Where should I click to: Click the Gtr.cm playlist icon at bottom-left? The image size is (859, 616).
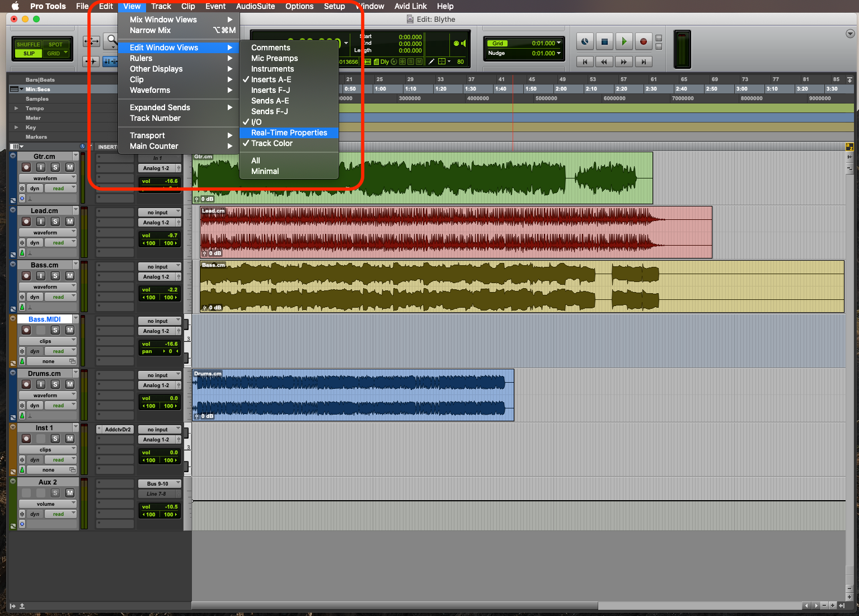pyautogui.click(x=13, y=200)
